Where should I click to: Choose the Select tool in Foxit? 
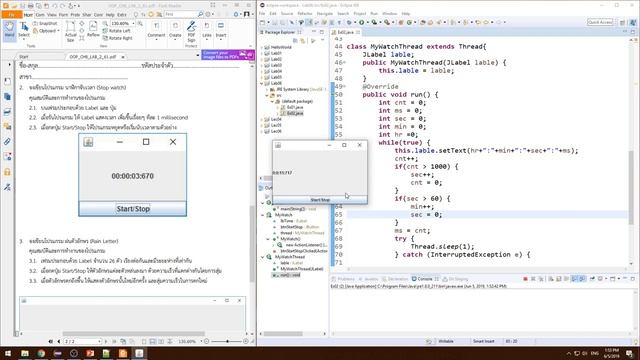coord(24,31)
